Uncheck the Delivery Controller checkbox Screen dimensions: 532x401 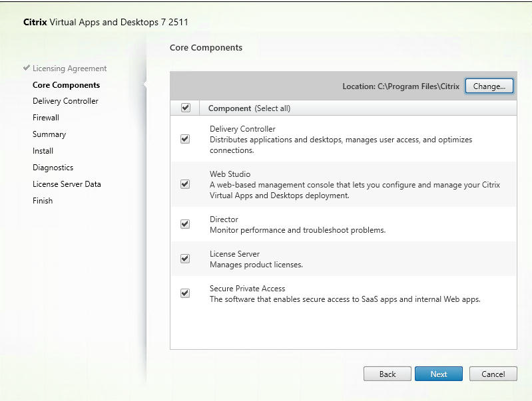click(185, 139)
